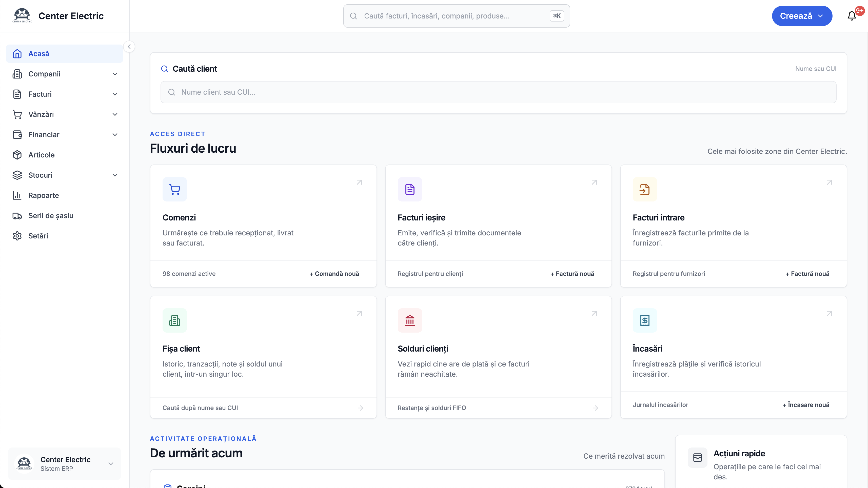Click the global search bar
The height and width of the screenshot is (488, 868).
click(x=457, y=16)
